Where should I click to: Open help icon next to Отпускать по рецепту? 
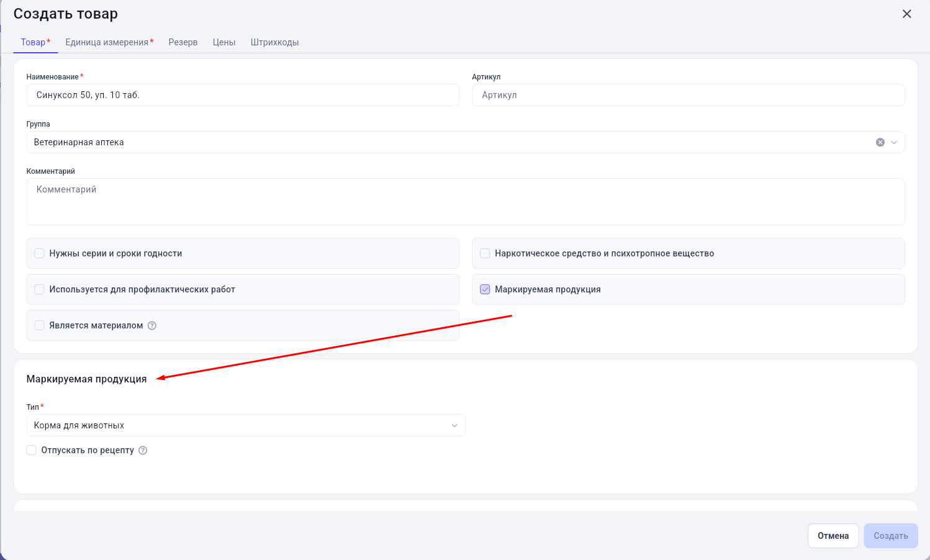point(143,450)
